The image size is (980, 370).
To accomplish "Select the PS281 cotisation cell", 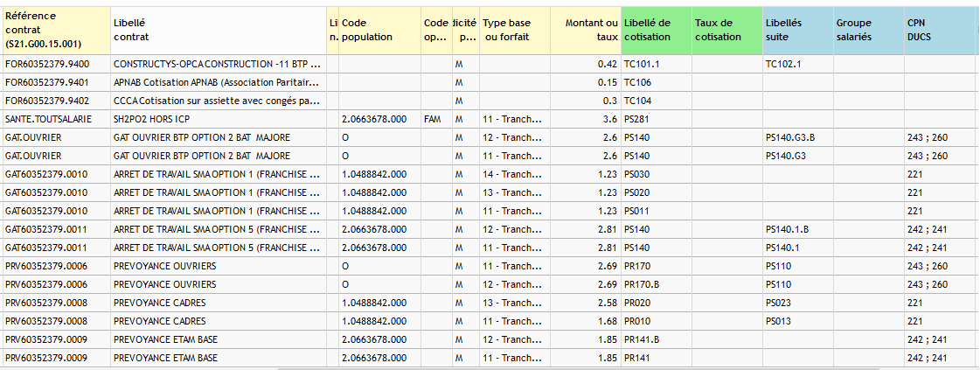I will point(657,119).
